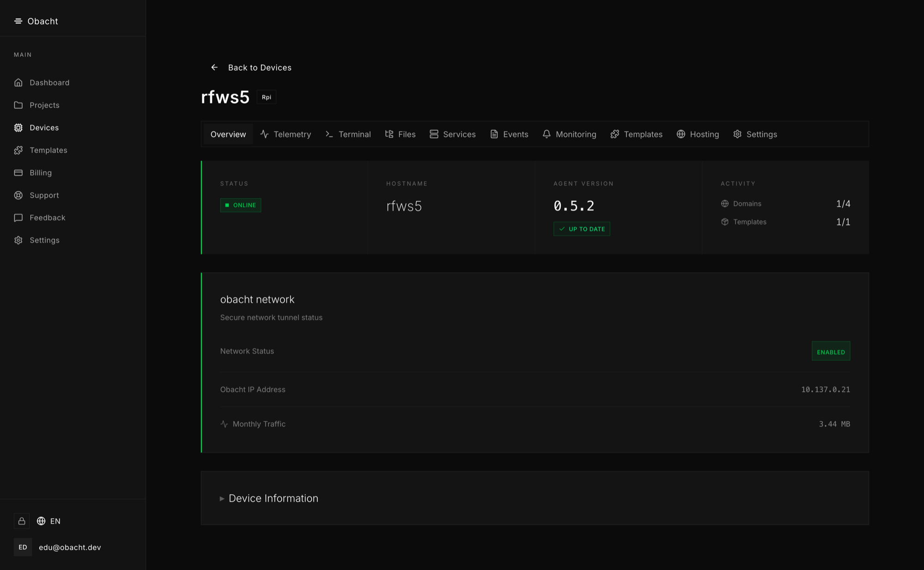
Task: Click the ONLINE status badge
Action: point(241,205)
